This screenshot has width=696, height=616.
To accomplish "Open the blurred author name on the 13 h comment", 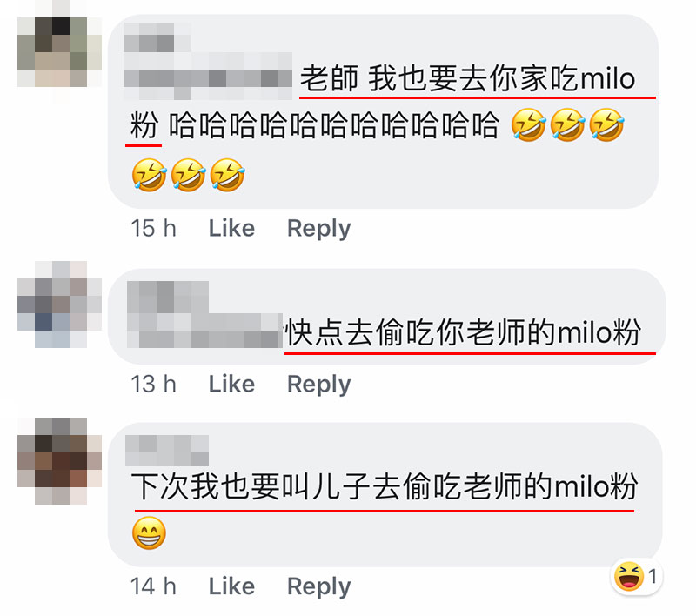I will [x=204, y=315].
